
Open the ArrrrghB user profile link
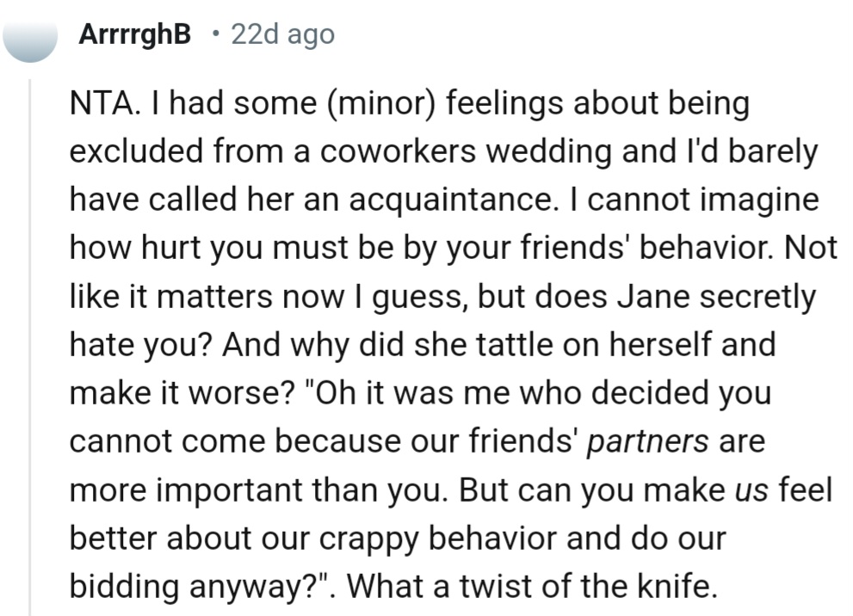(x=134, y=34)
